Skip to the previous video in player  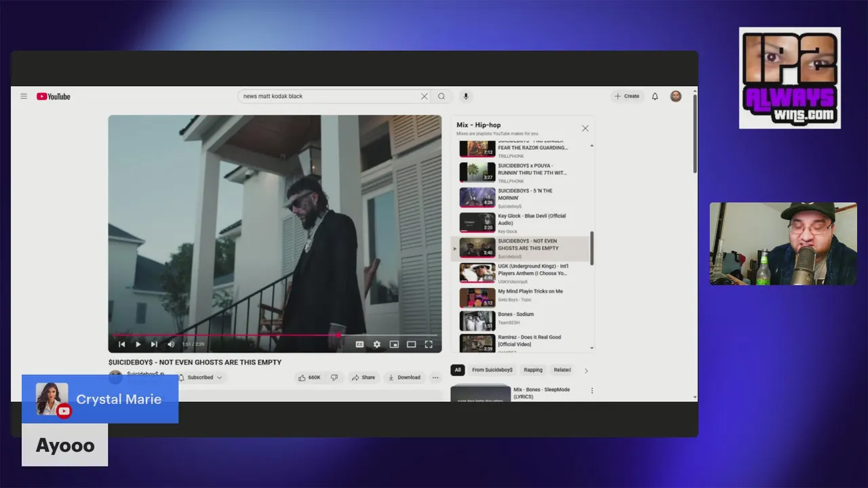122,344
